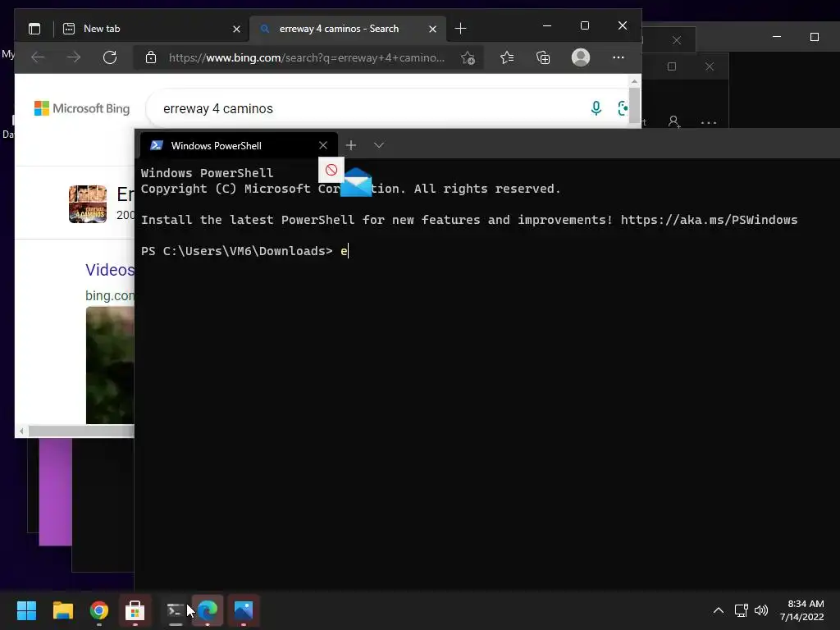
Task: Open Google Chrome from taskbar
Action: tap(99, 610)
